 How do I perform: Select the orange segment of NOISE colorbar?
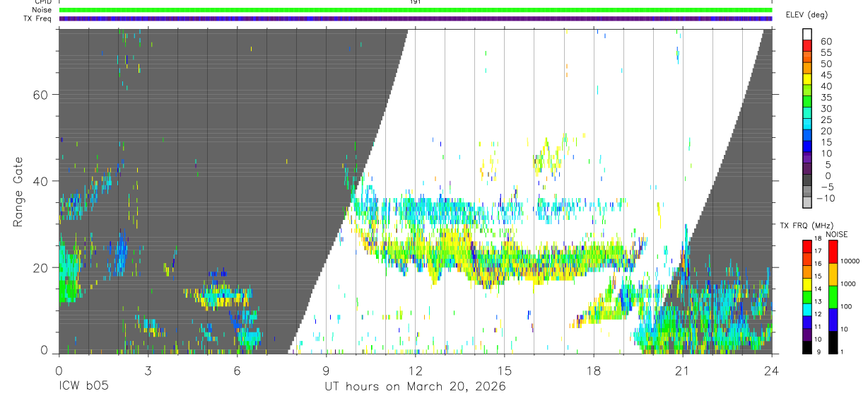[833, 274]
